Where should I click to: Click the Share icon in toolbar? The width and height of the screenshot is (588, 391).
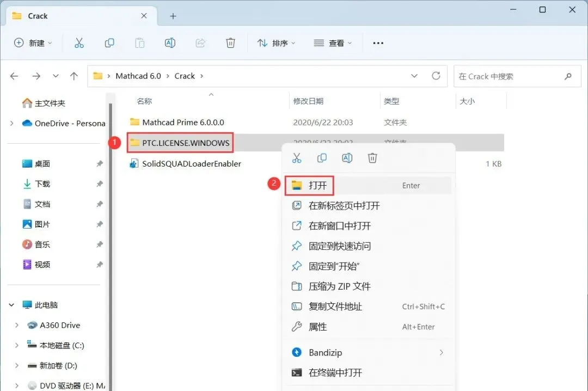tap(200, 43)
